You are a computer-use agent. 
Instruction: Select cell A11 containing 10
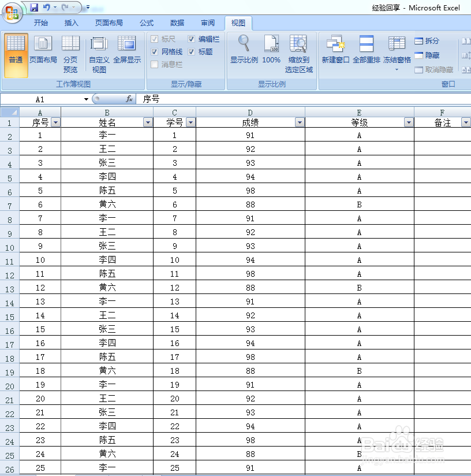(40, 260)
